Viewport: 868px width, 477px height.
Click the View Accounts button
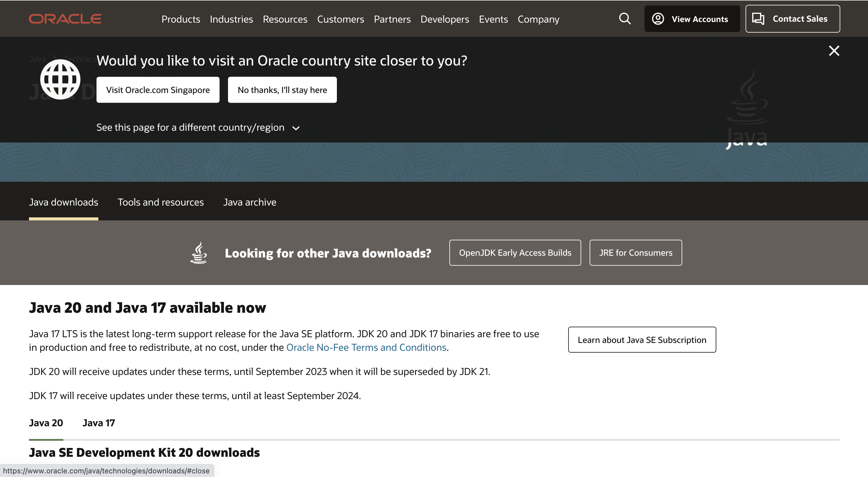tap(692, 18)
